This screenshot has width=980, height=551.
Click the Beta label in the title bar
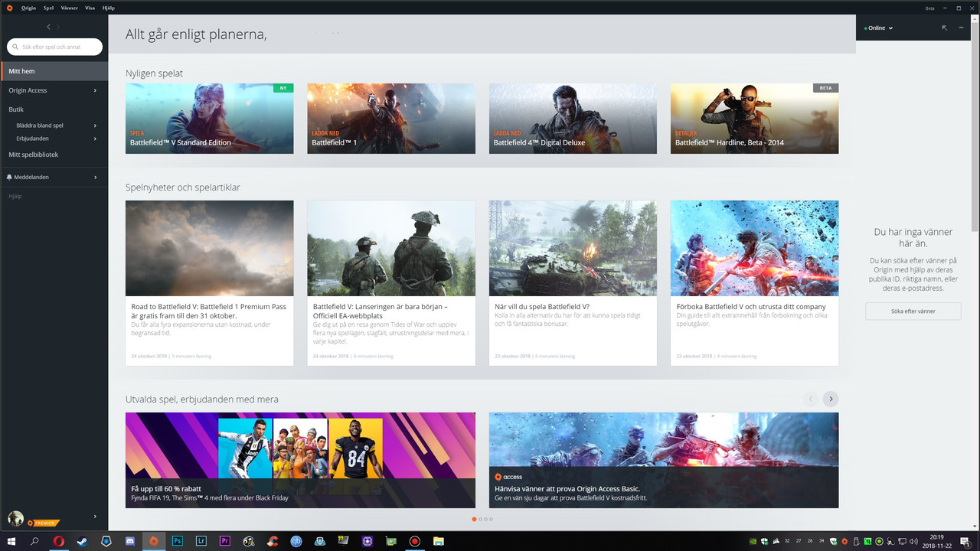point(929,8)
